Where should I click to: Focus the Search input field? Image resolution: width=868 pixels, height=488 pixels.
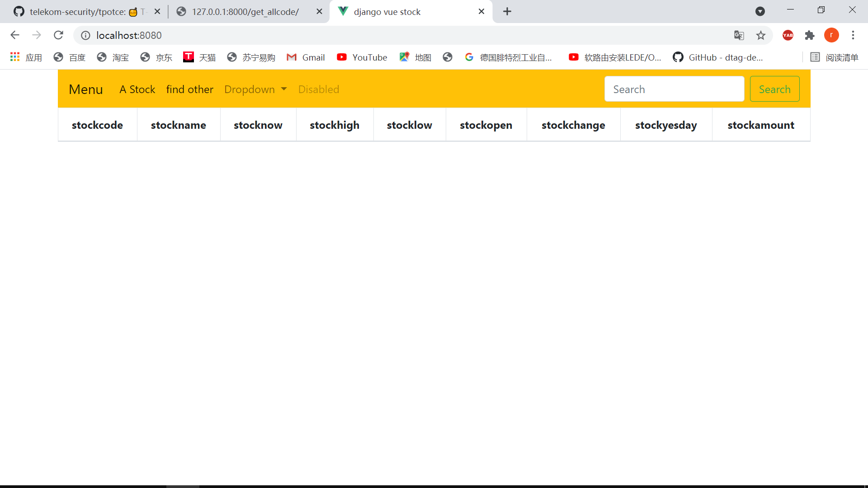pos(674,89)
